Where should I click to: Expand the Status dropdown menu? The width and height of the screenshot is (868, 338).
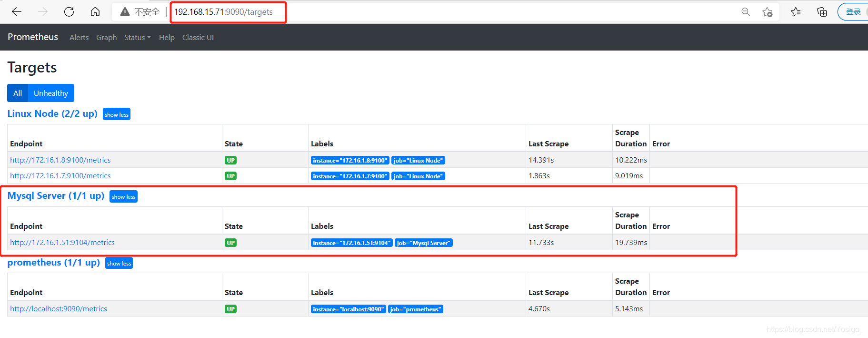(x=138, y=38)
